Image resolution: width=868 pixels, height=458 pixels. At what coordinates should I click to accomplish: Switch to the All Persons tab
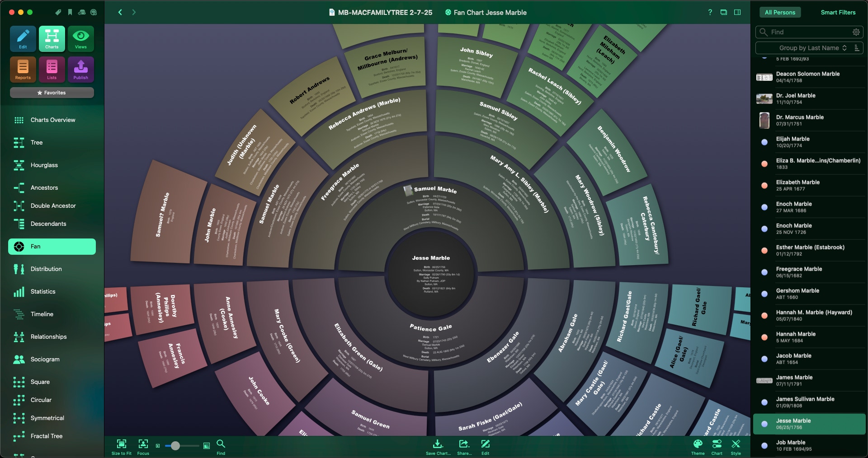click(x=780, y=13)
